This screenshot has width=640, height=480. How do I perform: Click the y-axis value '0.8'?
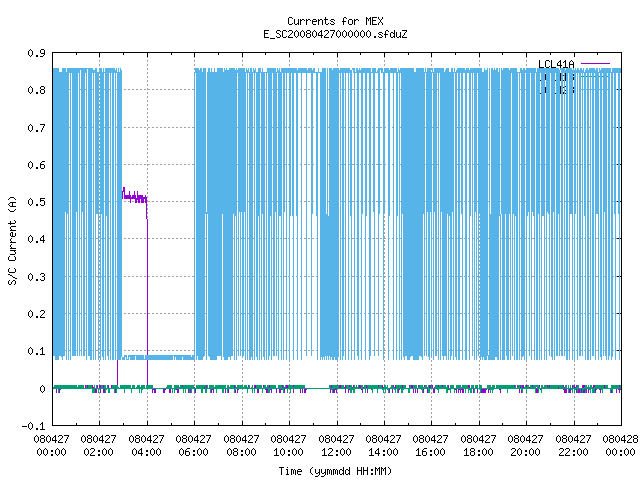click(x=36, y=90)
